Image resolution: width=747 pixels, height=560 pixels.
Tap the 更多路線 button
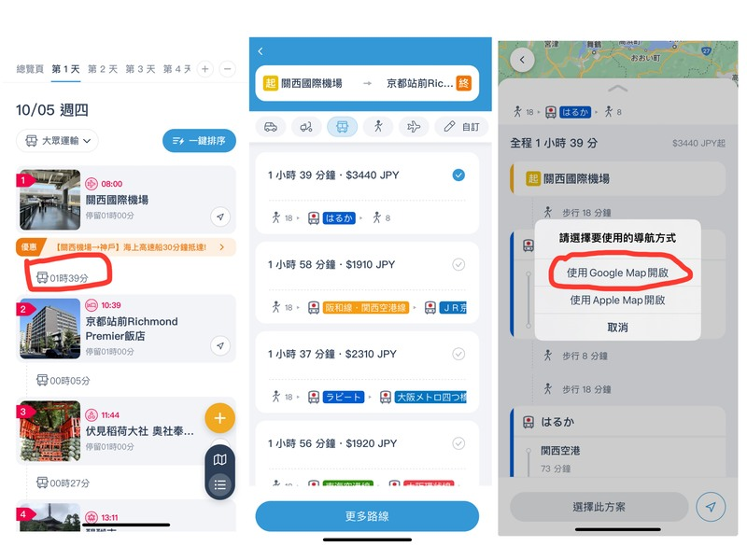pos(367,516)
